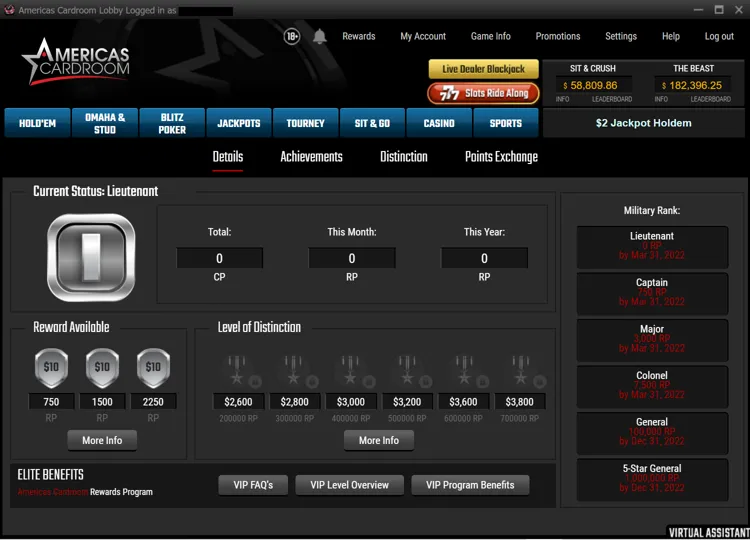Switch to the Details tab
750x540 pixels.
pos(228,157)
